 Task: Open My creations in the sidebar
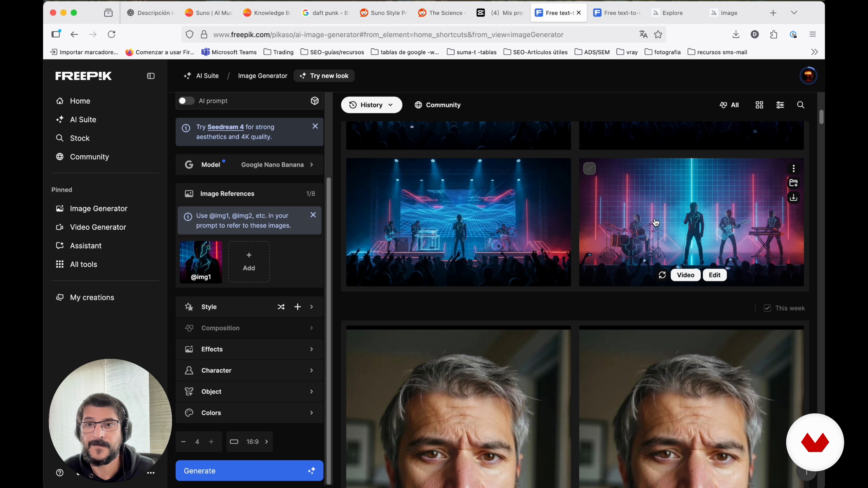[x=92, y=298]
